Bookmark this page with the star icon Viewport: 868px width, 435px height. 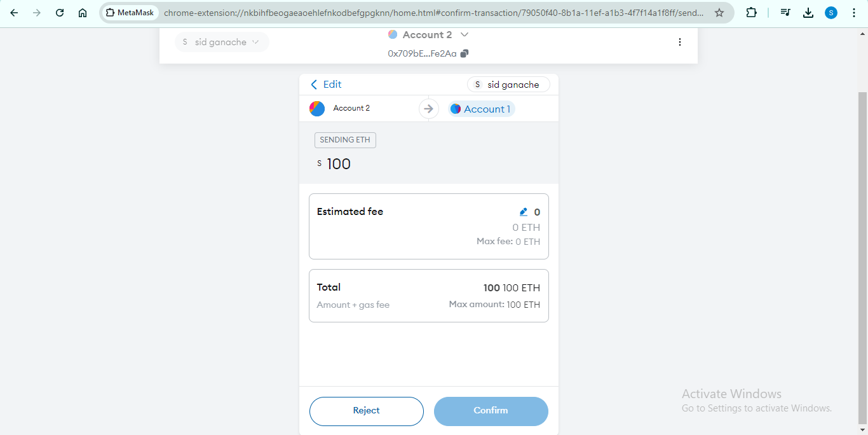coord(719,13)
